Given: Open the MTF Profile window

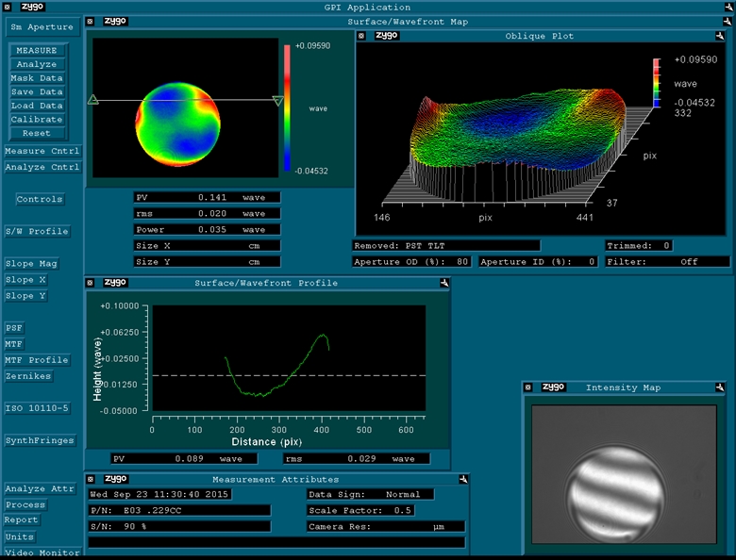Looking at the screenshot, I should pyautogui.click(x=37, y=360).
